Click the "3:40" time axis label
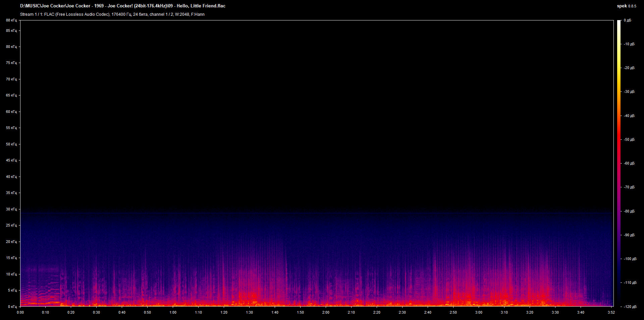This screenshot has width=644, height=320. (x=581, y=312)
